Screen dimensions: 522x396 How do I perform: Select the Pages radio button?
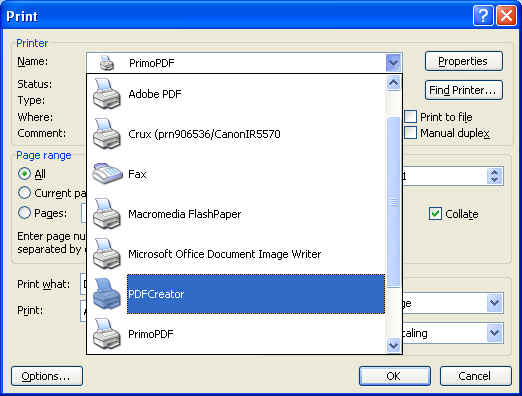24,213
